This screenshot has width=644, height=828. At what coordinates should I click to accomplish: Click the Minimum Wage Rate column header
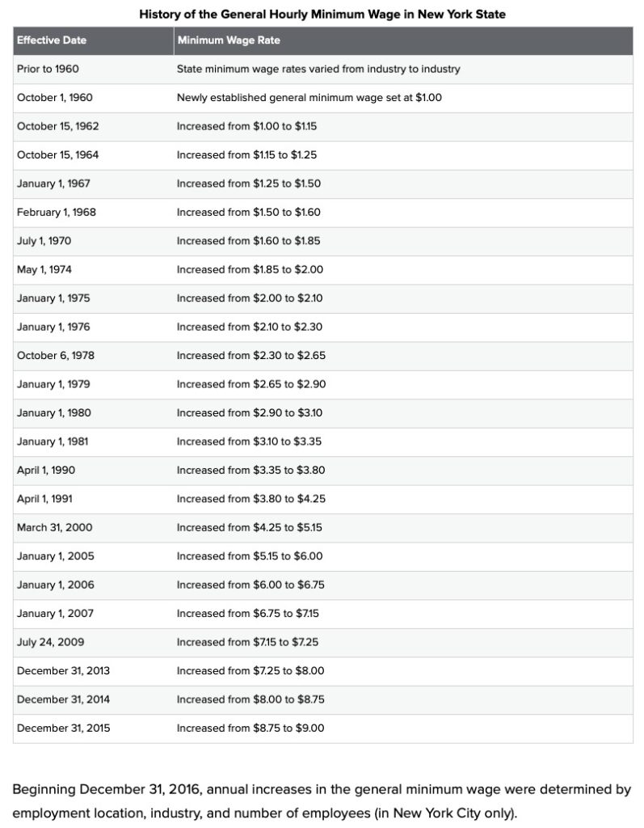coord(229,40)
